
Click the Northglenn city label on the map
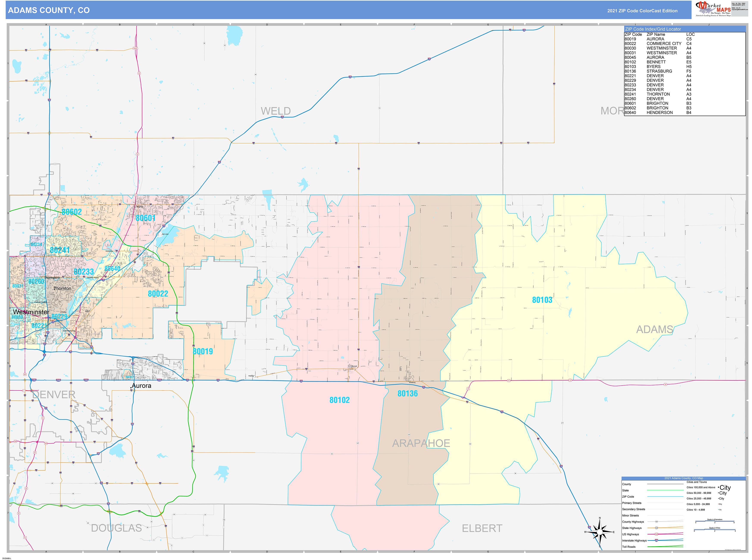point(53,278)
